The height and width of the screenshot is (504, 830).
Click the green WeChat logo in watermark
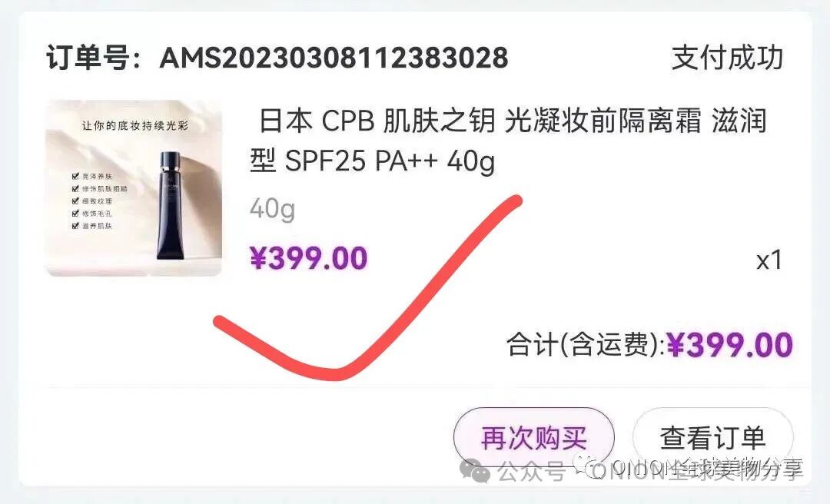tap(475, 471)
